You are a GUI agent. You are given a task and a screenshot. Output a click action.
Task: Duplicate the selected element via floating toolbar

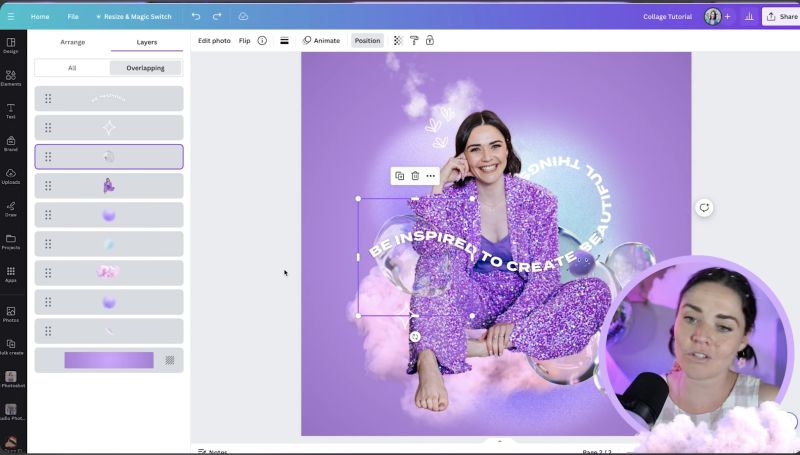(399, 176)
